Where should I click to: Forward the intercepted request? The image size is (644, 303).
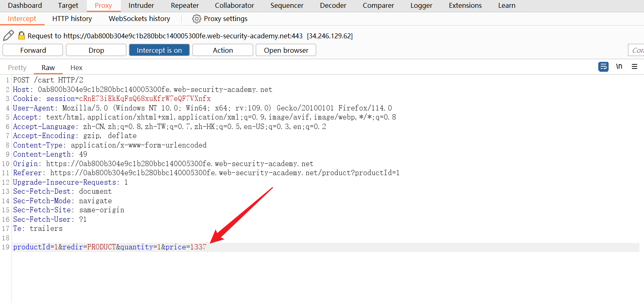[x=33, y=50]
